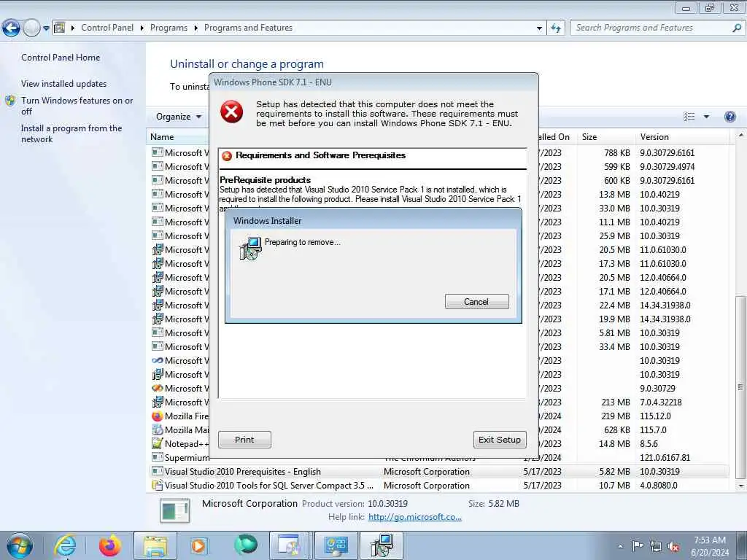Click version 14.34.31938.0 on 22.4 MB row
This screenshot has width=747, height=560.
tap(665, 306)
